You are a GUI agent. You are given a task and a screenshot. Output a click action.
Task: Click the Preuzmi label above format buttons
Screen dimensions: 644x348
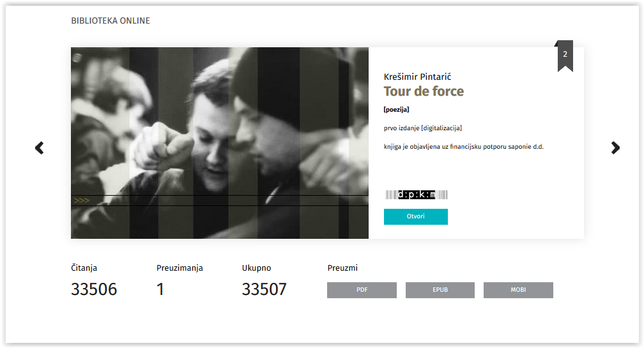point(342,268)
